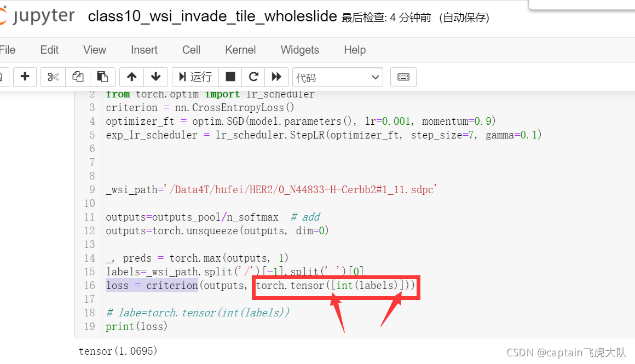This screenshot has height=364, width=635.
Task: Open the Kernel menu
Action: (x=240, y=50)
